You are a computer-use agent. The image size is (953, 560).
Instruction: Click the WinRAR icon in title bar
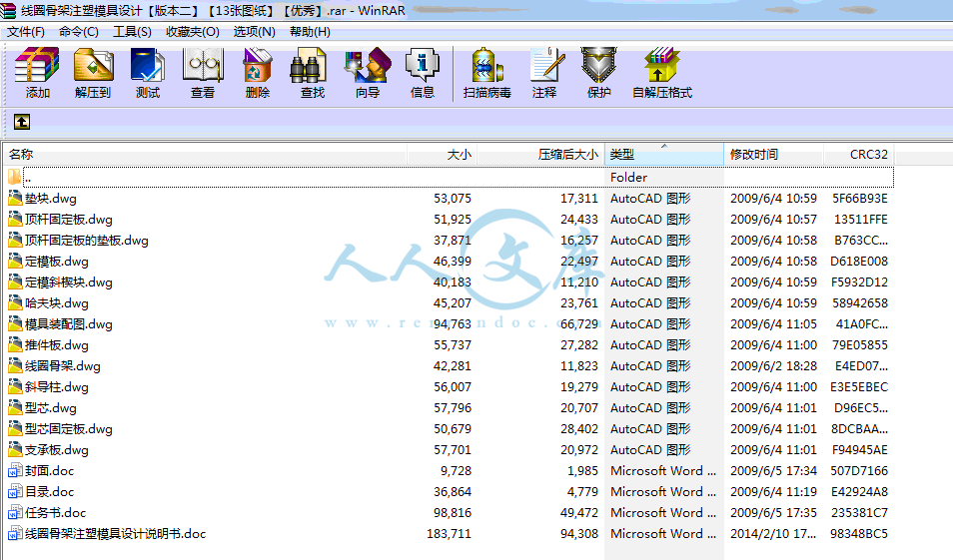click(x=8, y=10)
